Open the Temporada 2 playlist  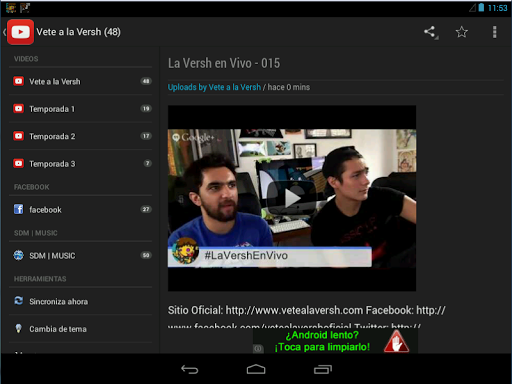[80, 136]
